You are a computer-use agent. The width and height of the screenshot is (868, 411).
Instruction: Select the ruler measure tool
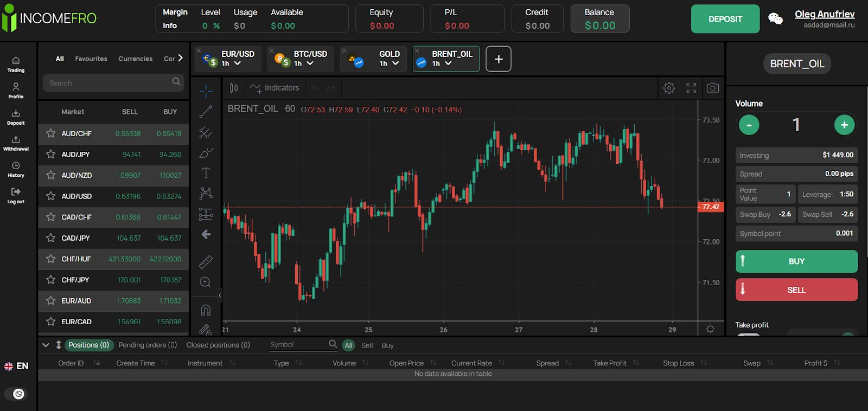[206, 262]
